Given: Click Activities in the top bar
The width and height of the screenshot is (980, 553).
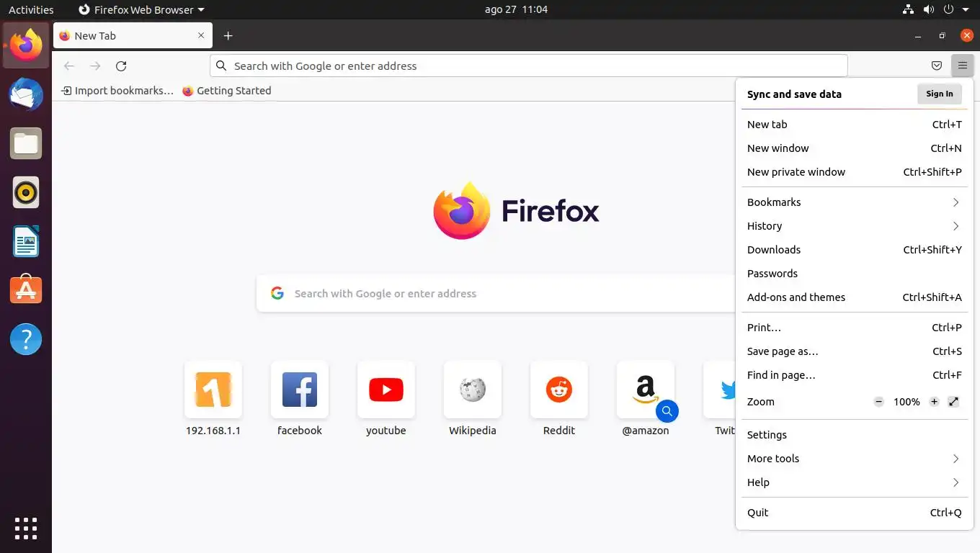Looking at the screenshot, I should click(31, 10).
